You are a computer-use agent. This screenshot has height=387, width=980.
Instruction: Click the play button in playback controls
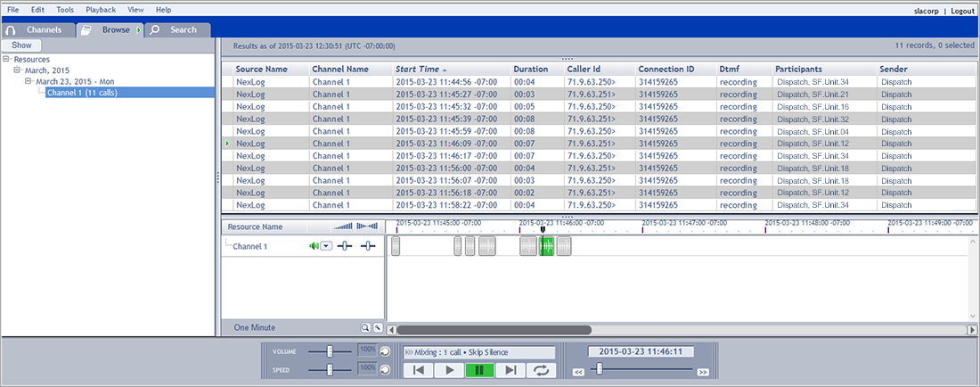pyautogui.click(x=450, y=370)
